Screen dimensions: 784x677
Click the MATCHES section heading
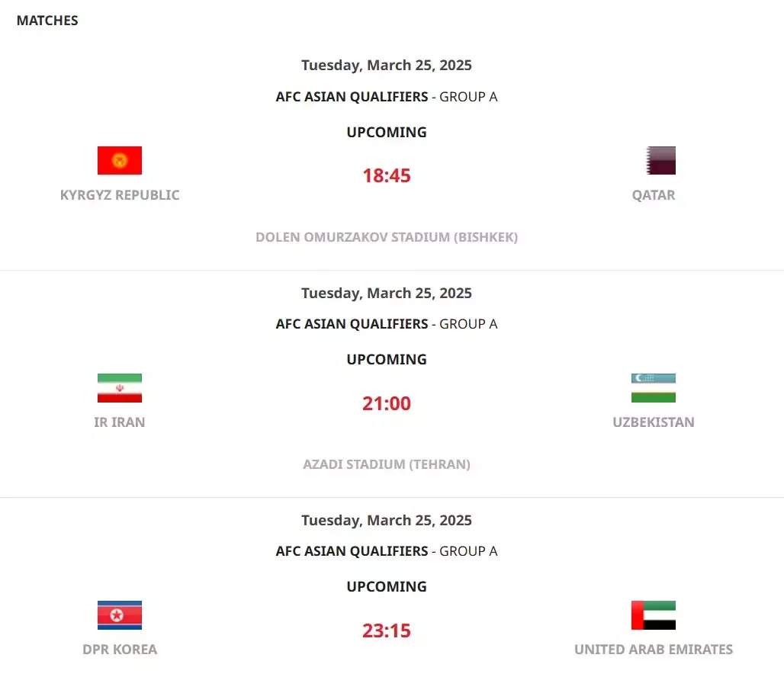47,21
